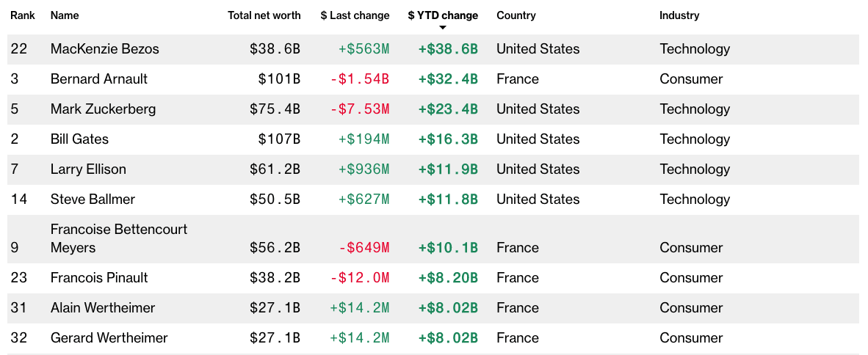This screenshot has width=868, height=355.
Task: Click the Name column header
Action: 65,15
